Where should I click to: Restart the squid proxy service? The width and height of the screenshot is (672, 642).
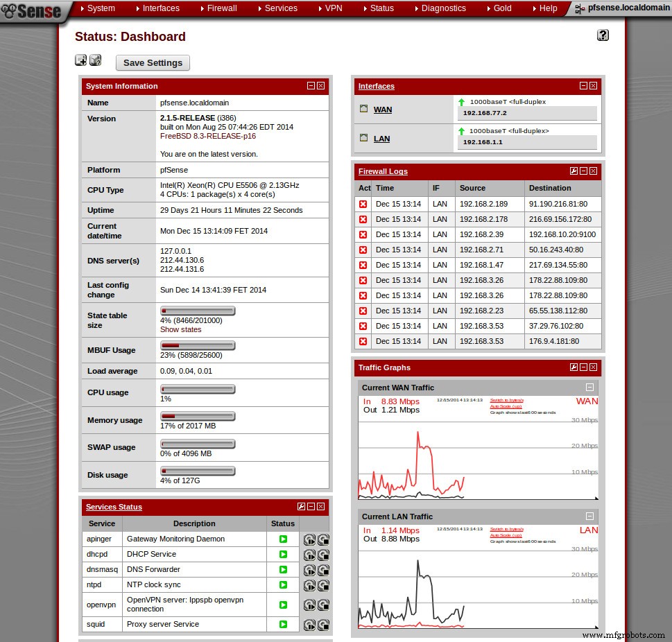tap(309, 624)
